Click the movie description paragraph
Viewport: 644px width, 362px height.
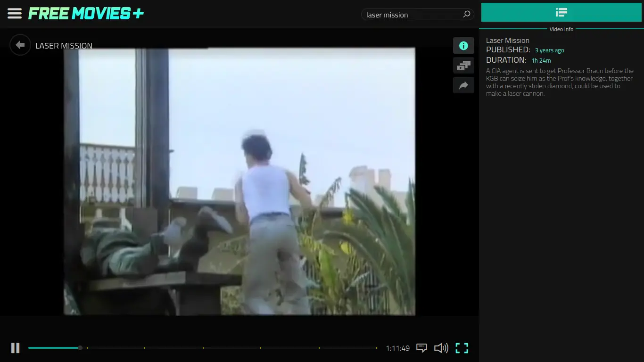click(560, 82)
